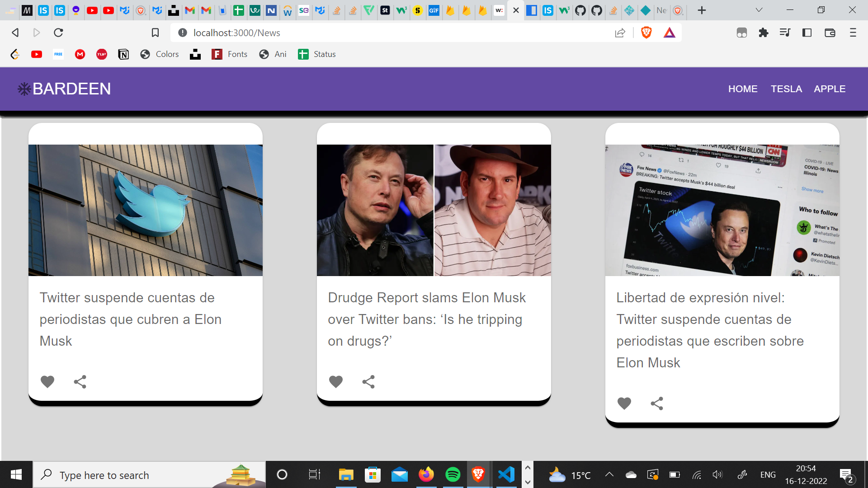Image resolution: width=868 pixels, height=488 pixels.
Task: Click the Brave Rewards triangle icon
Action: (670, 33)
